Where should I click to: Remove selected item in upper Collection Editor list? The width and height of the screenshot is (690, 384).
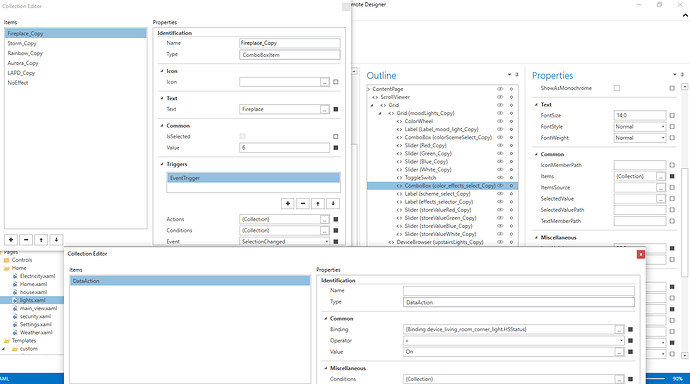pos(26,240)
